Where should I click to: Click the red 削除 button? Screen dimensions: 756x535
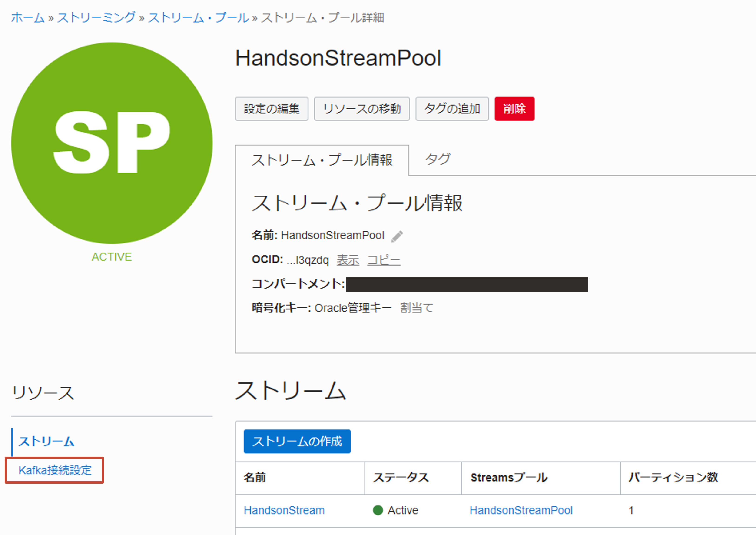(x=514, y=109)
